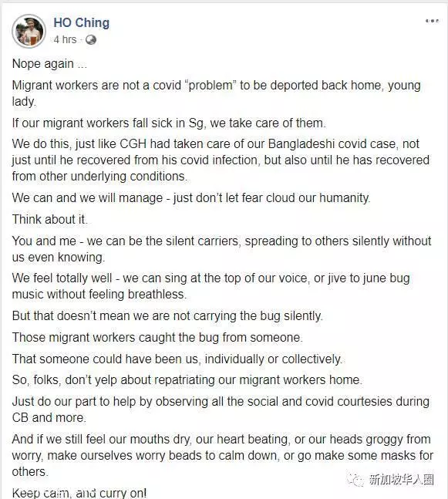This screenshot has width=448, height=499.
Task: Click the 'So, folks, don't yelp' sentence
Action: click(187, 380)
